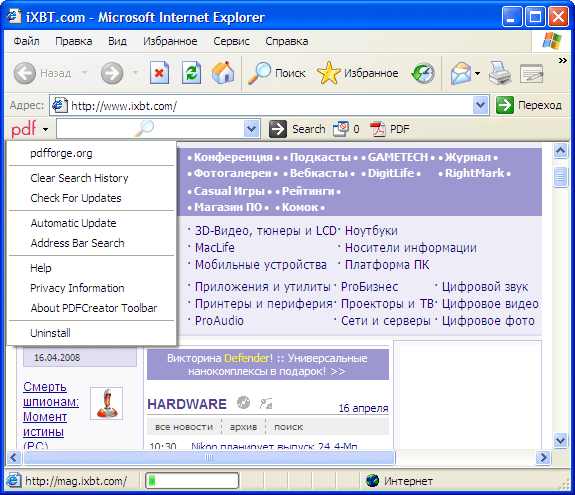Open the Сервис menu
The height and width of the screenshot is (495, 575).
pos(231,41)
